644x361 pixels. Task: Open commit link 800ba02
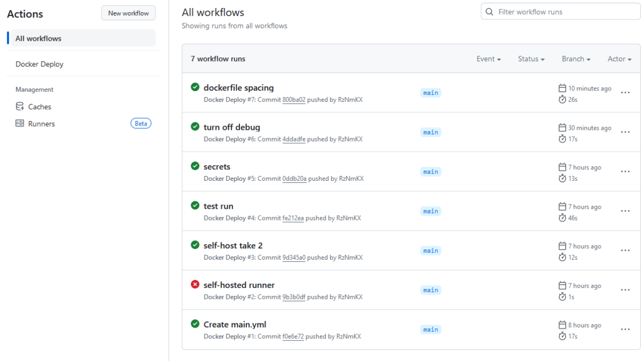pos(294,99)
